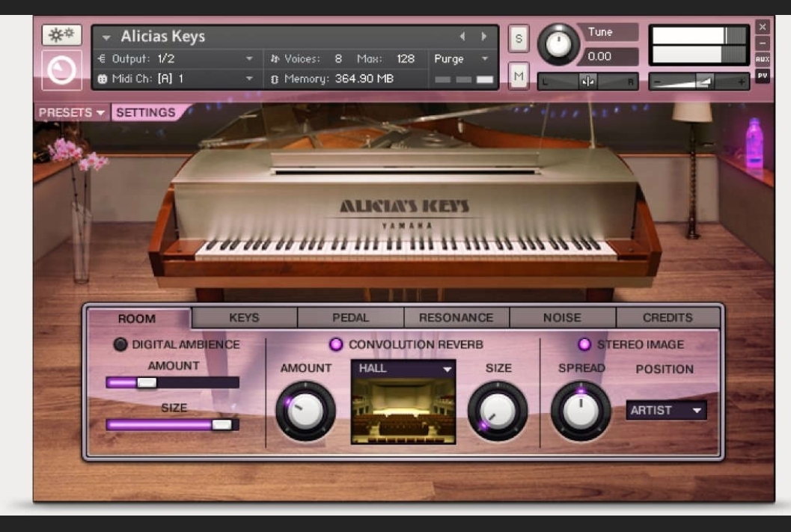Switch to the RESONANCE tab

(456, 318)
